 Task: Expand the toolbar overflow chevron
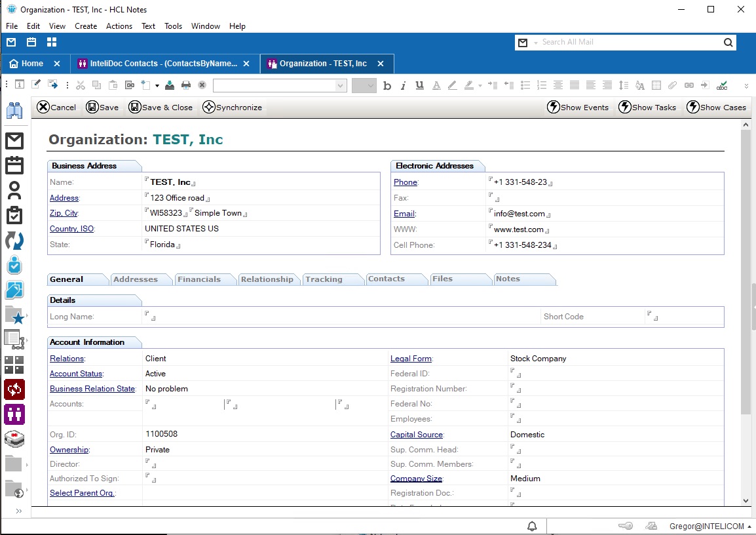click(746, 86)
